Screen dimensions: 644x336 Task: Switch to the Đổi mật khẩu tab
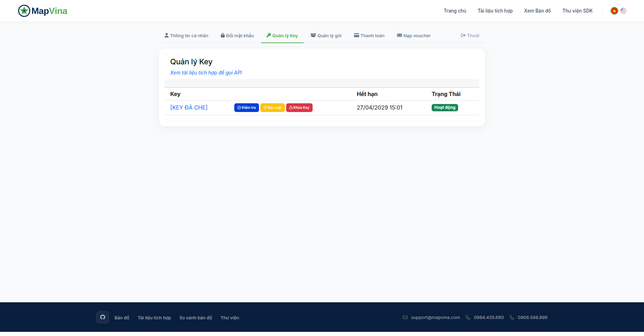[237, 35]
